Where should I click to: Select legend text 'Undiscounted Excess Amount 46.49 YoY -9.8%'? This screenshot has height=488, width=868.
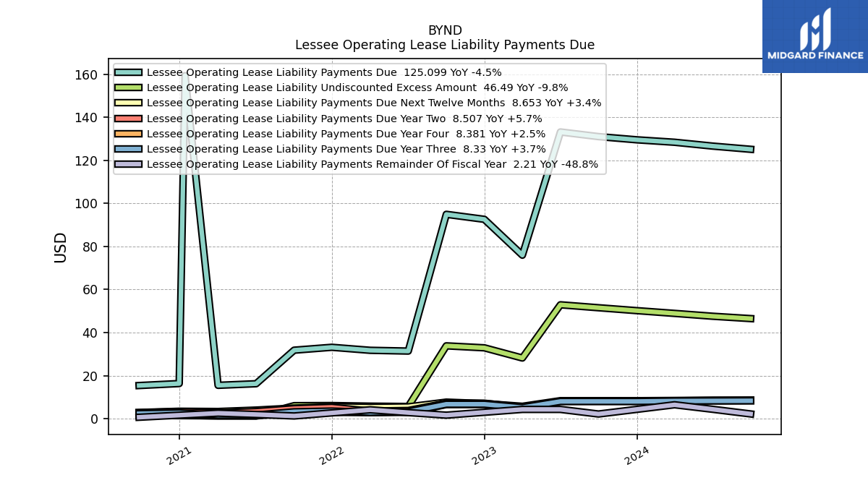click(x=443, y=87)
